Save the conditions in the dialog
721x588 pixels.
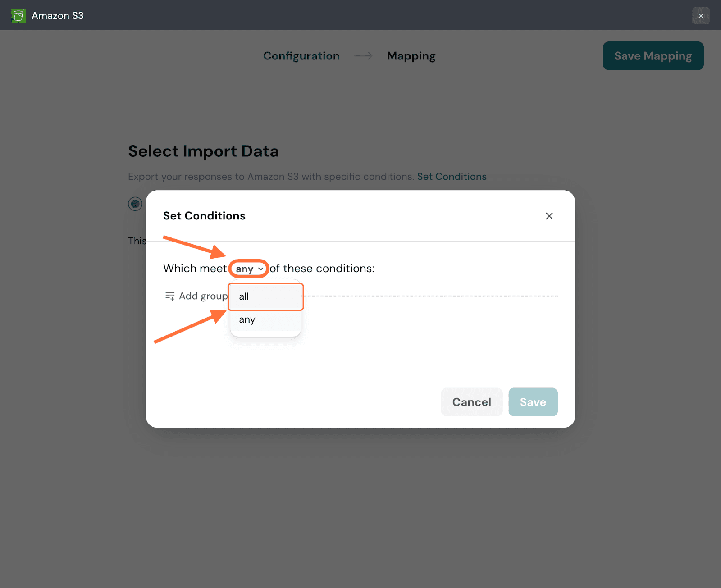click(x=533, y=402)
